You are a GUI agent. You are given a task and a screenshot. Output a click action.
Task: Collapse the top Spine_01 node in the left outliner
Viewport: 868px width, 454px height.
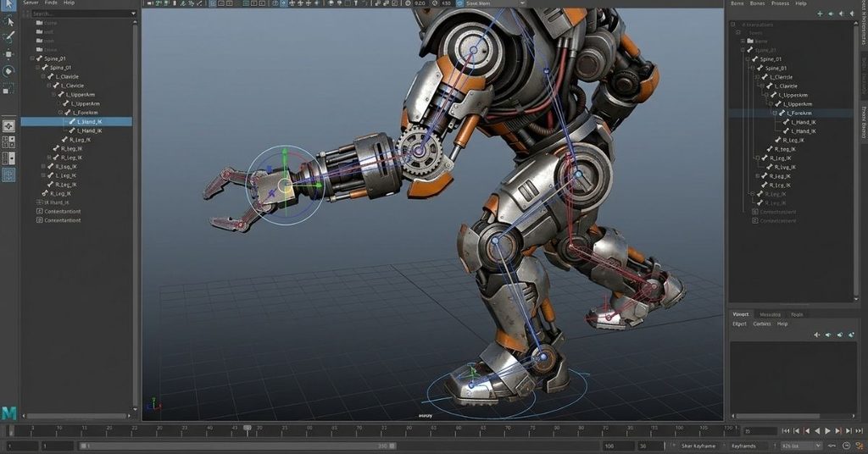(32, 58)
